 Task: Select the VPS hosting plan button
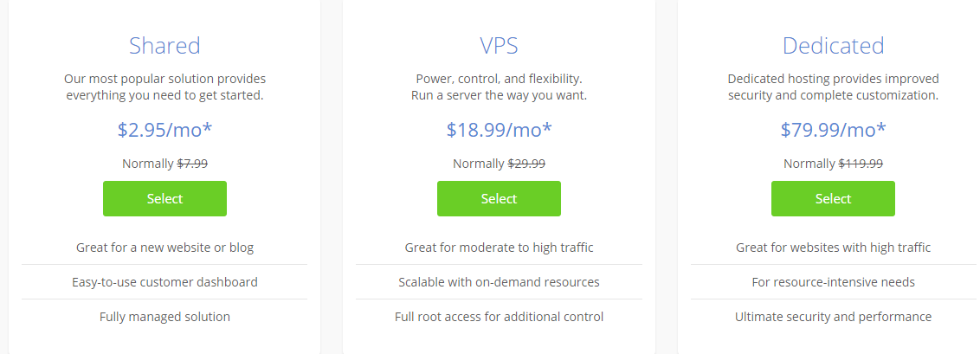click(x=499, y=198)
